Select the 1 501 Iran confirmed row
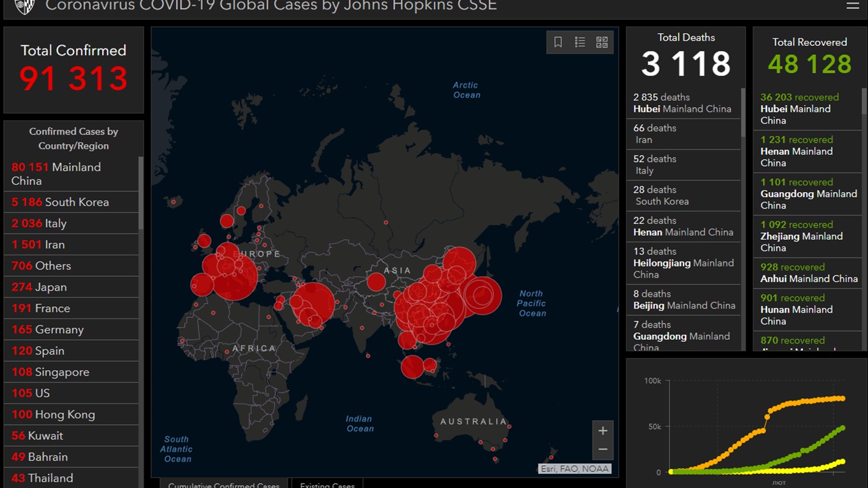The image size is (868, 488). (x=71, y=244)
